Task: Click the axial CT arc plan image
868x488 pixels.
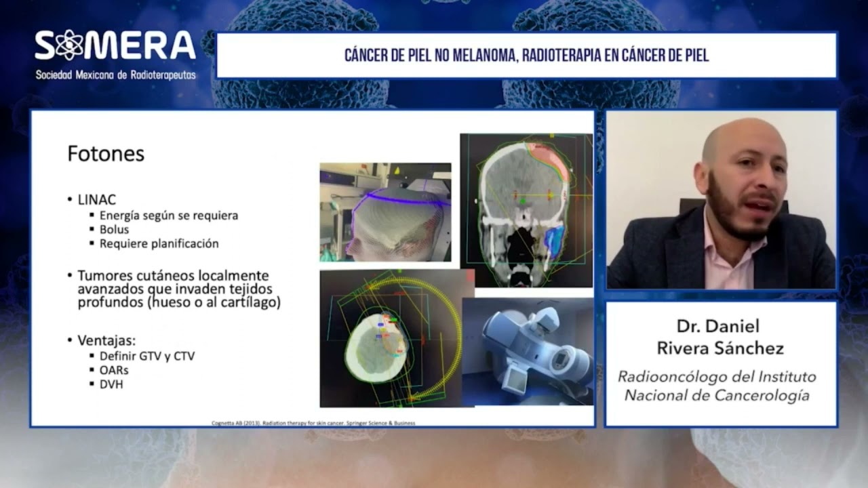Action: (x=391, y=338)
